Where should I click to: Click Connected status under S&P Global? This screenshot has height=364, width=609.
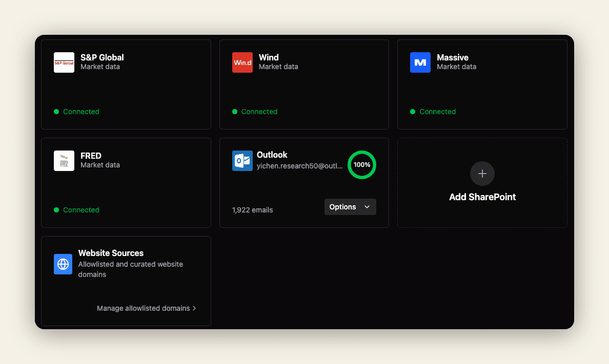click(81, 112)
